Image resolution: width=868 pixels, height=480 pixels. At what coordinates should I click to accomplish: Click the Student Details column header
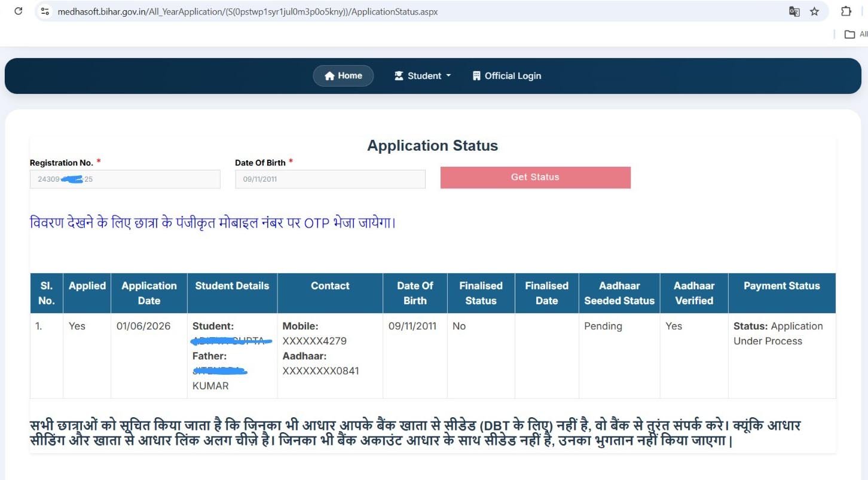(233, 293)
